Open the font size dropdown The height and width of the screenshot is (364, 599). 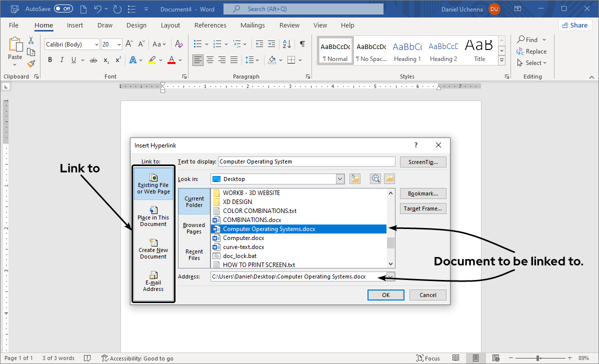pyautogui.click(x=118, y=44)
